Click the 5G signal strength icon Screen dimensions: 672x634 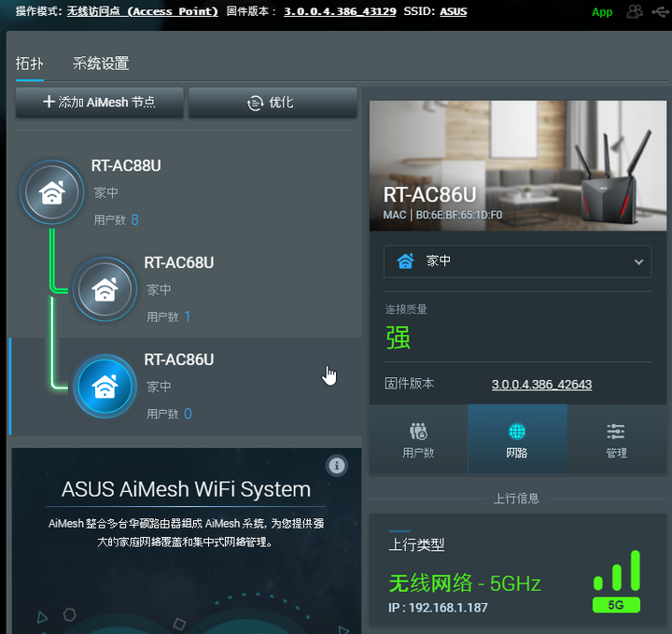pos(616,582)
